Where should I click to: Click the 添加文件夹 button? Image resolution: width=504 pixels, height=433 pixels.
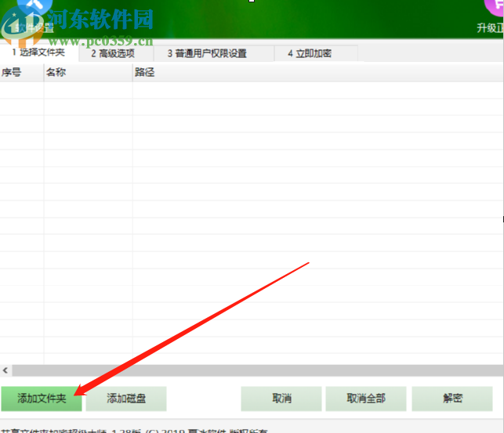pyautogui.click(x=42, y=399)
